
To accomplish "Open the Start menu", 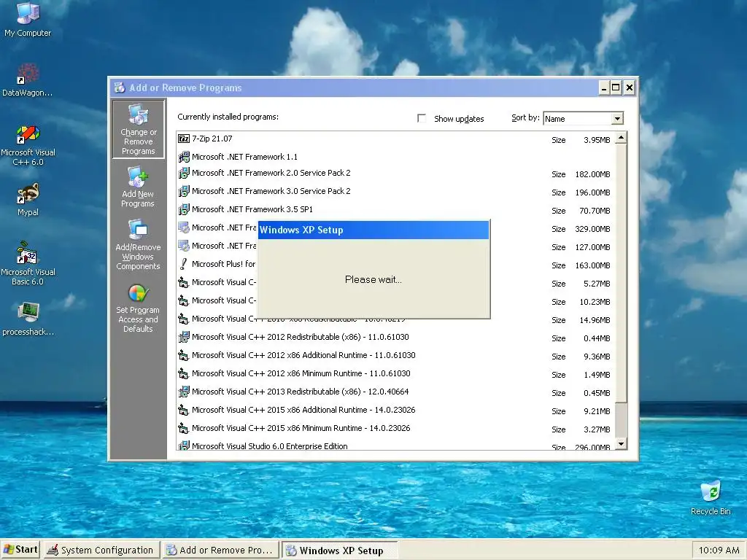I will pos(20,550).
